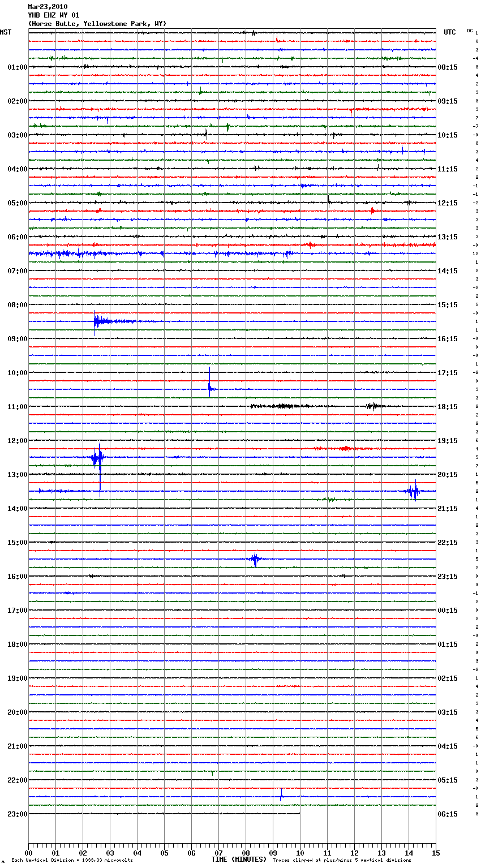Click x-axis minute tick label 10
The width and height of the screenshot is (481, 868).
(300, 853)
